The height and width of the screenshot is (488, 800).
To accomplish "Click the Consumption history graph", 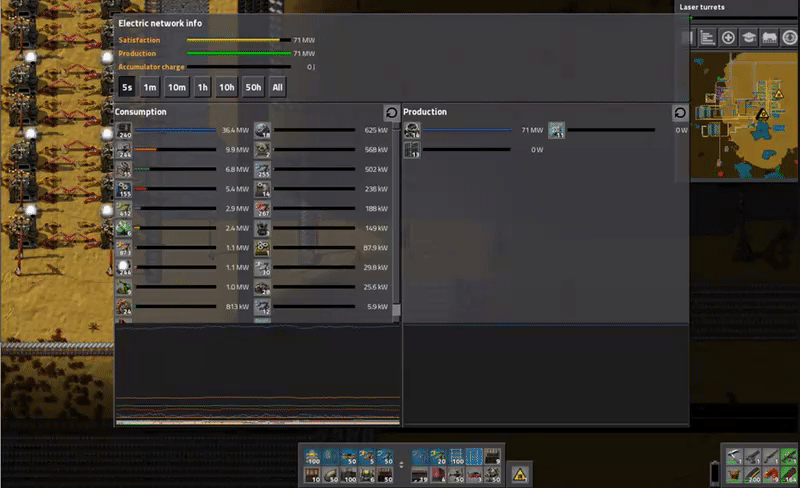I will tap(258, 375).
